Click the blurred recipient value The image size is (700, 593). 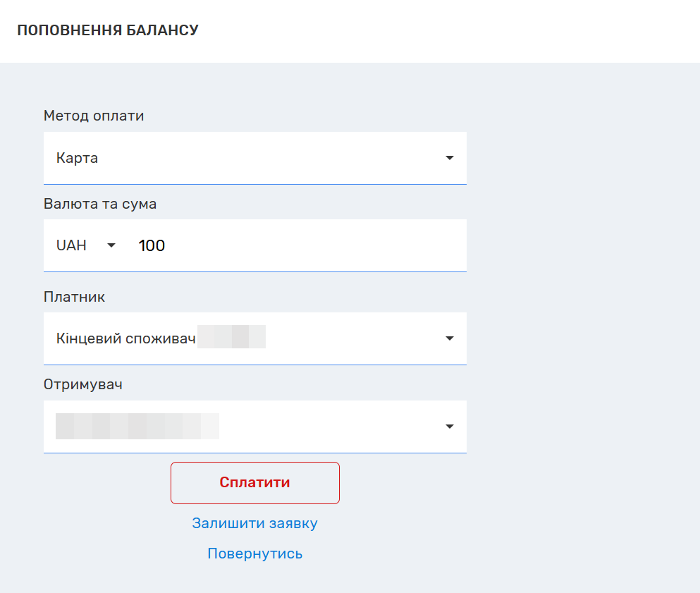click(137, 427)
